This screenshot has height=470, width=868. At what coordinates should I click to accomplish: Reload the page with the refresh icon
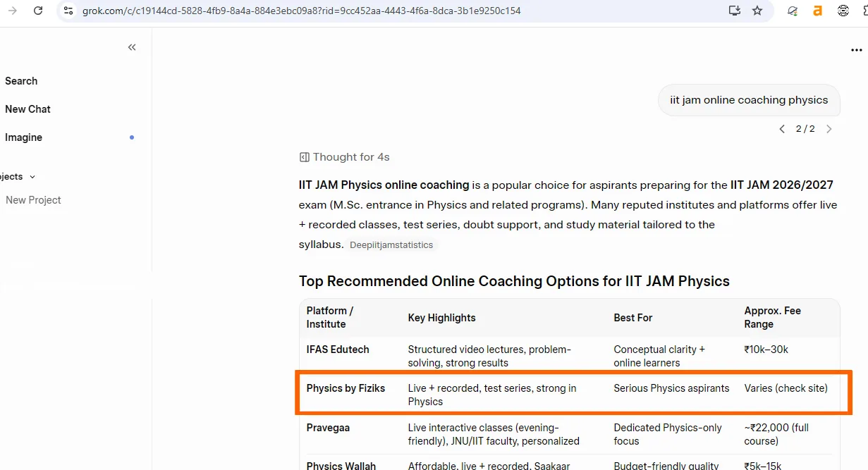click(x=38, y=11)
